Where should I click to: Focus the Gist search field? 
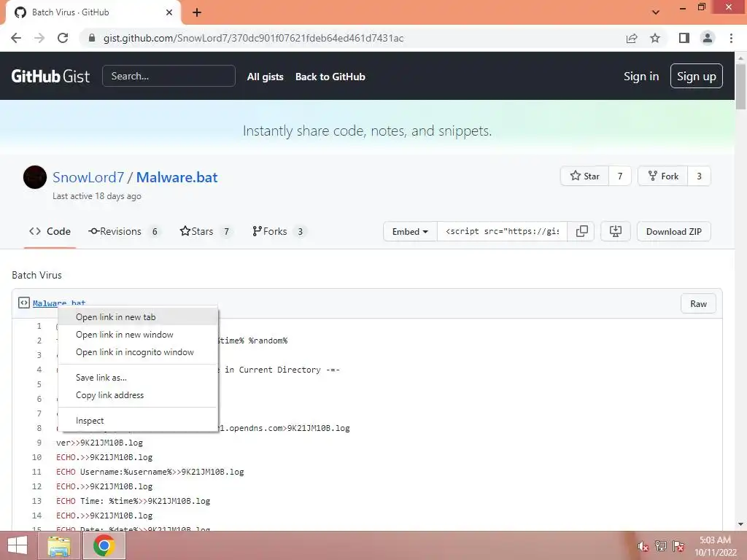pos(169,76)
